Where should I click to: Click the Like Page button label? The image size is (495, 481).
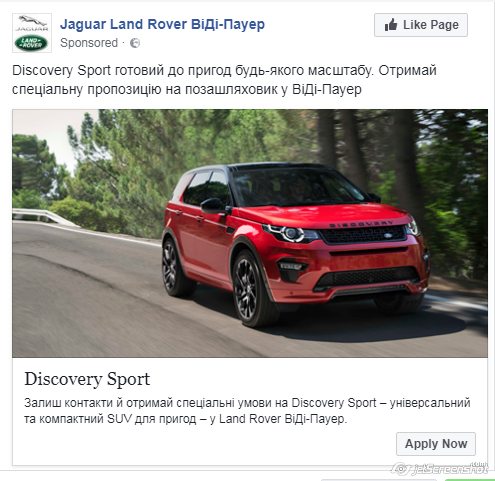pyautogui.click(x=431, y=25)
